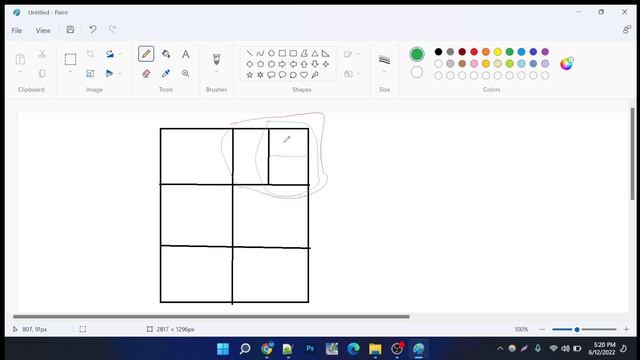Expand the Paste options arrow
The image size is (640, 360).
tap(20, 72)
